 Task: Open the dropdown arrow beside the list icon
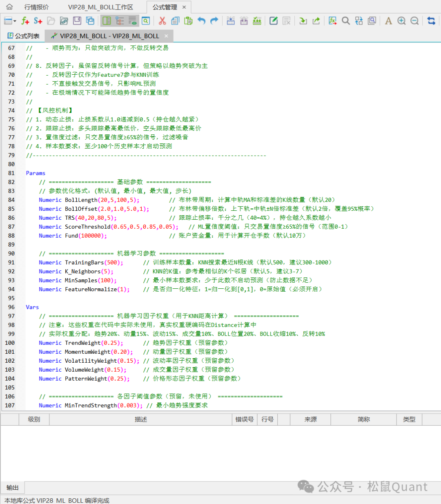coord(15,21)
